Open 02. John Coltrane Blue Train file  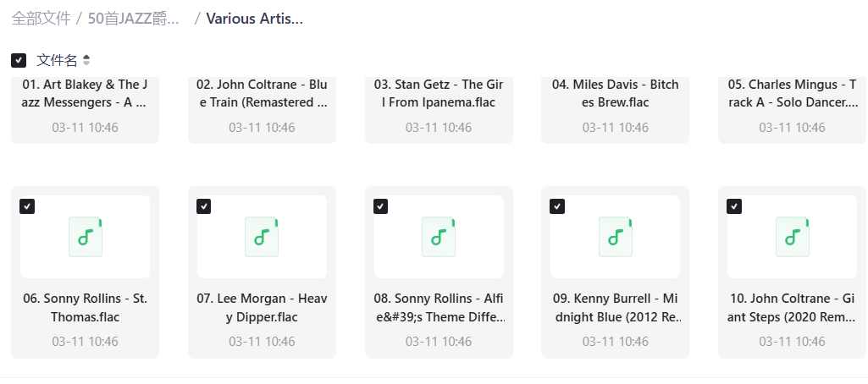click(x=262, y=94)
